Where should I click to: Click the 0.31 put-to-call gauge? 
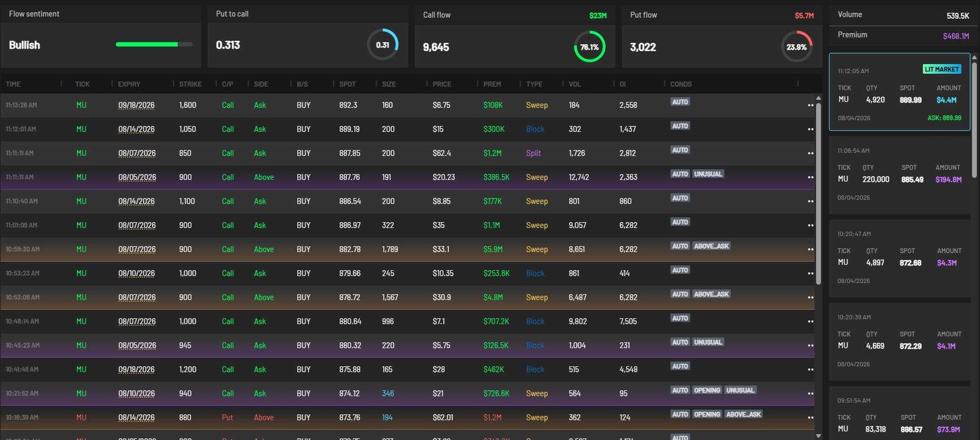click(x=383, y=45)
